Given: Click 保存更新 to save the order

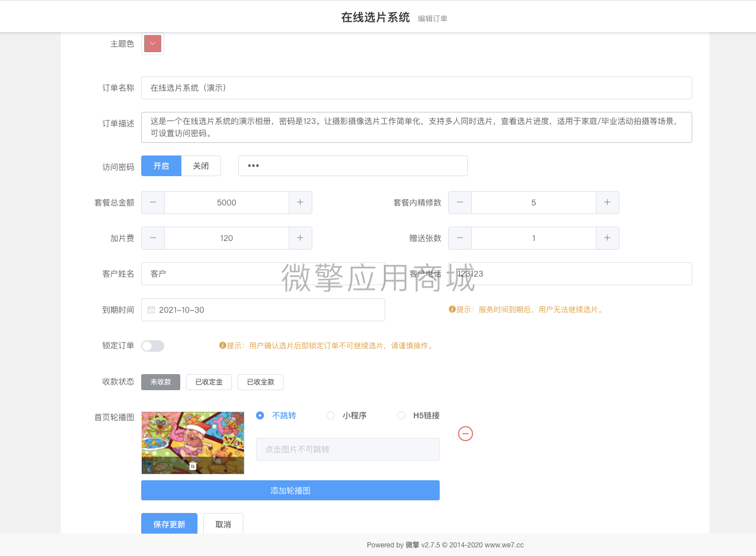Looking at the screenshot, I should 169,524.
